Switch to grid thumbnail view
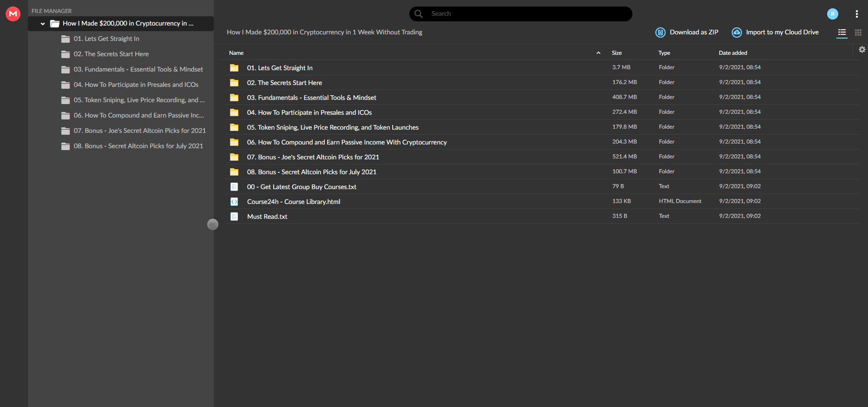This screenshot has width=868, height=407. 858,33
